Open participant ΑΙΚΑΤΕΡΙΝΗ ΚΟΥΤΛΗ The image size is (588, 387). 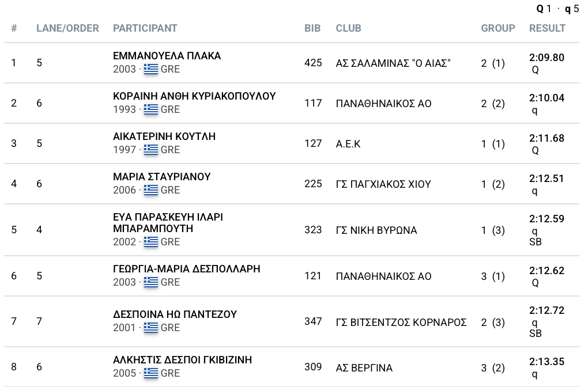tap(164, 137)
